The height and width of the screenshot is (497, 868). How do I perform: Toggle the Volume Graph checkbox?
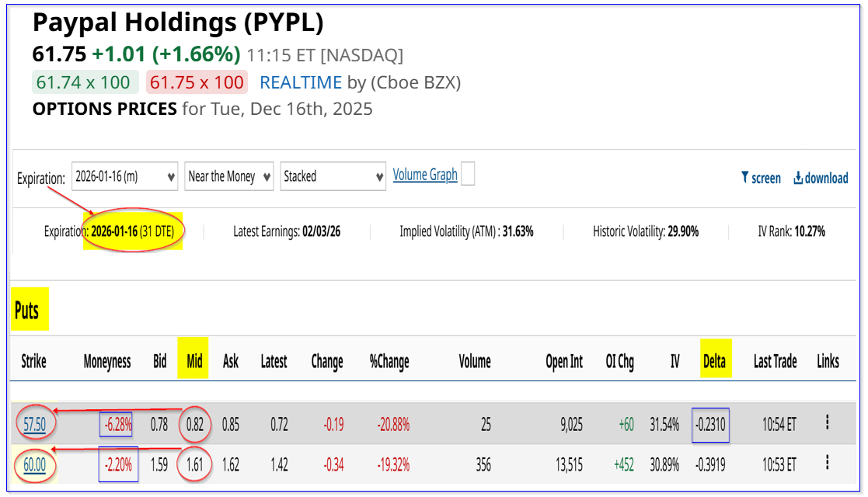tap(468, 175)
